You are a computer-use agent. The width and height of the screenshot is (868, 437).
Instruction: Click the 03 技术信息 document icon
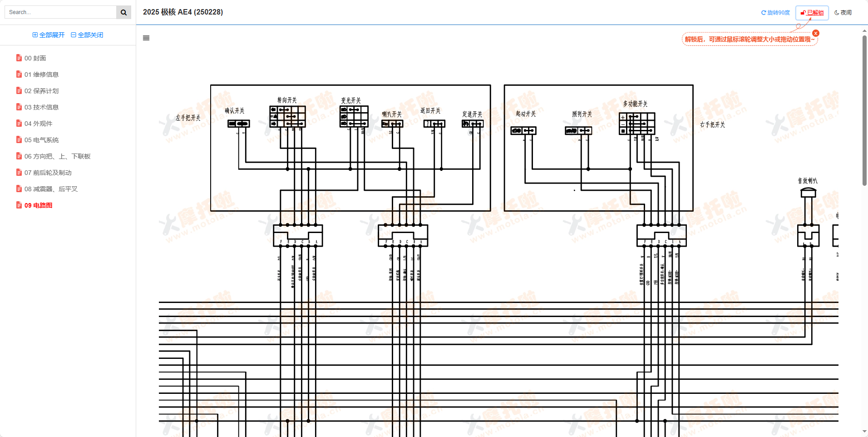click(x=19, y=107)
